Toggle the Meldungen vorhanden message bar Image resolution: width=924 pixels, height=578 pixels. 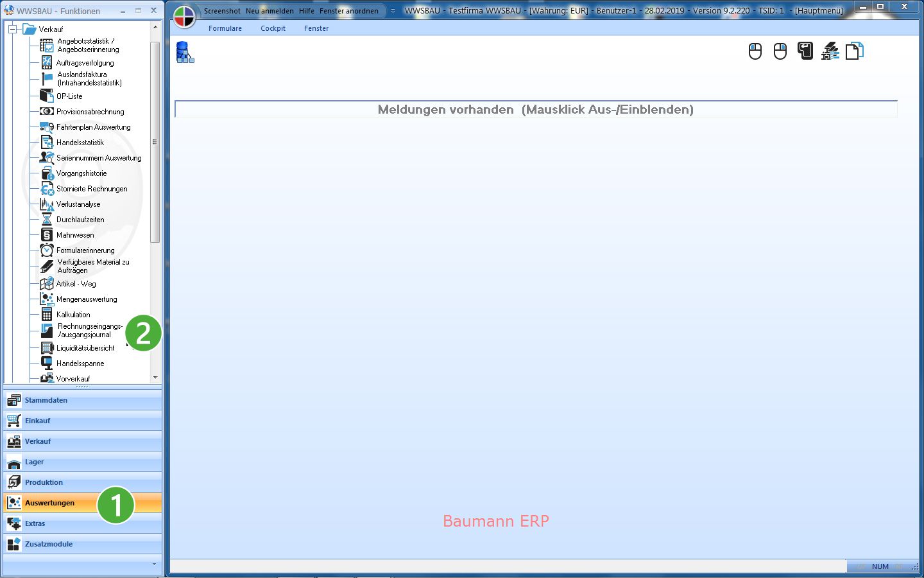(x=536, y=109)
